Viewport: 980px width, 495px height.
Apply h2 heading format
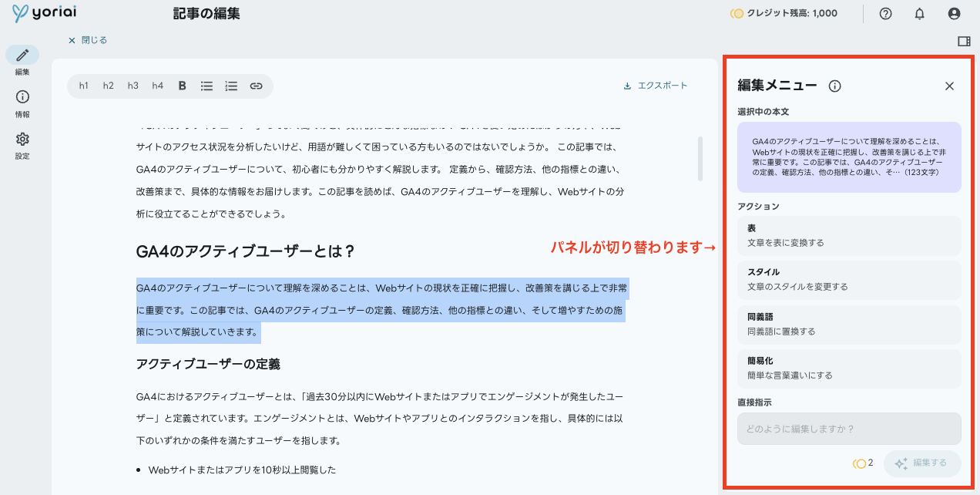[x=109, y=86]
